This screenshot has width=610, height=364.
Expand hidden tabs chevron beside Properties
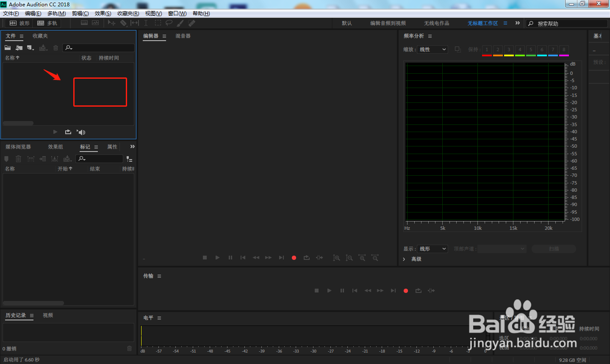tap(133, 146)
